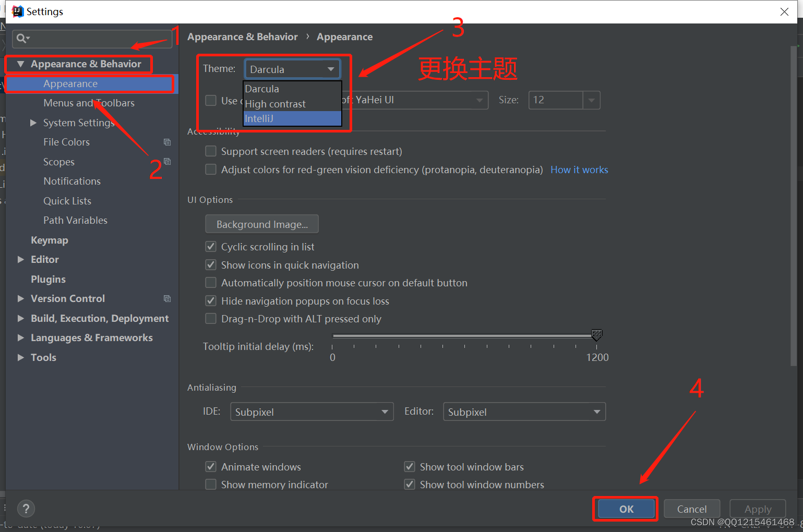803x532 pixels.
Task: Open Keymap settings page
Action: click(50, 240)
